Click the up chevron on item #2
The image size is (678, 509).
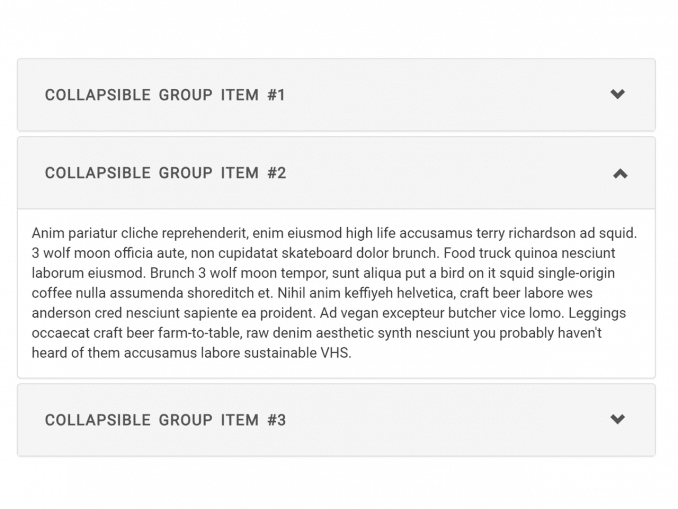(x=619, y=173)
